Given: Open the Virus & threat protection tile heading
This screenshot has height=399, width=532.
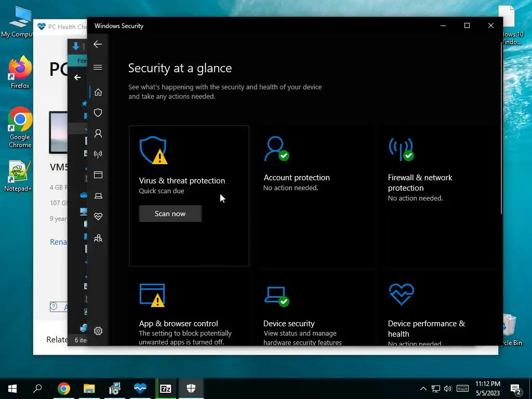Looking at the screenshot, I should (182, 180).
